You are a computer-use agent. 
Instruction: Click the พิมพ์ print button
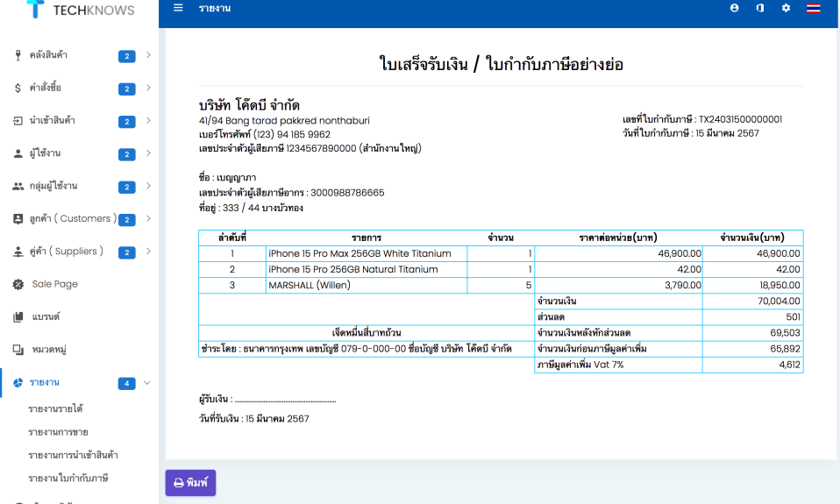pyautogui.click(x=191, y=483)
